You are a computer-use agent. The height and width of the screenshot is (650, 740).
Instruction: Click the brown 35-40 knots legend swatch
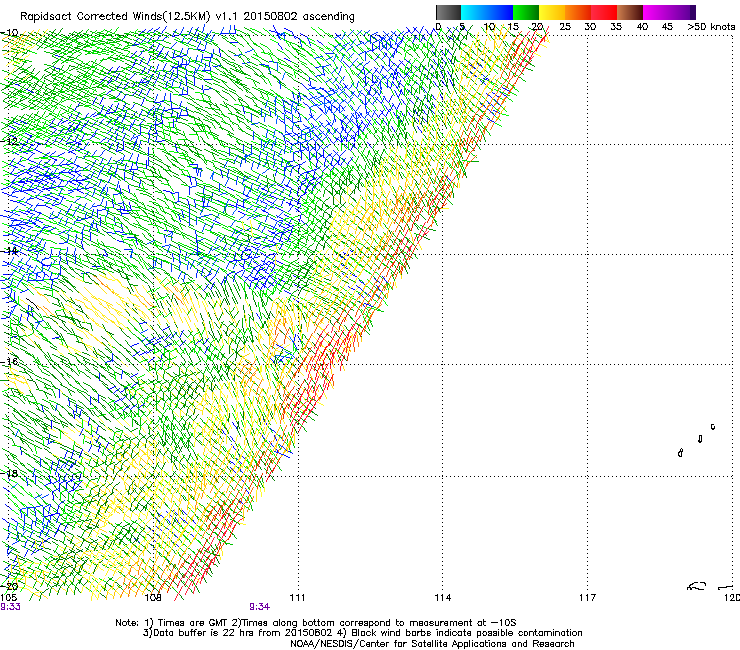[x=630, y=12]
